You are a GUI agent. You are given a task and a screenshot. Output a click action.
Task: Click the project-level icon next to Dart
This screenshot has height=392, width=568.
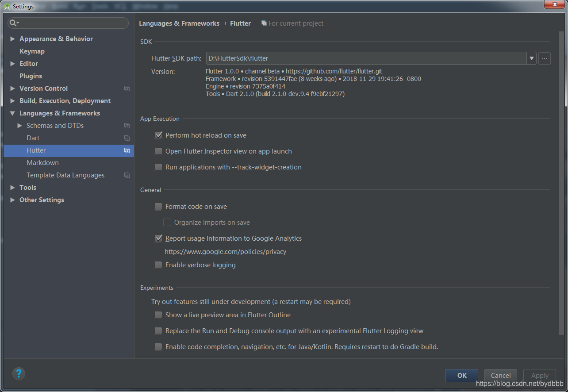click(127, 138)
